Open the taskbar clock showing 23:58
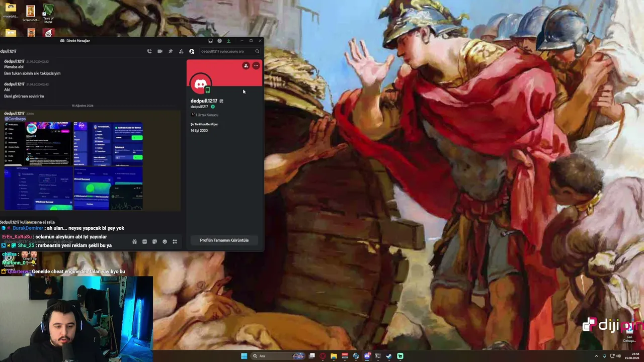Viewport: 644px width, 362px height. pos(631,356)
